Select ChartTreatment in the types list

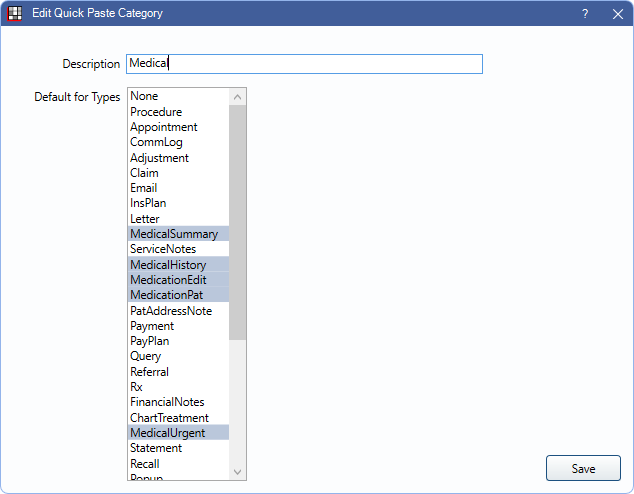(x=178, y=418)
